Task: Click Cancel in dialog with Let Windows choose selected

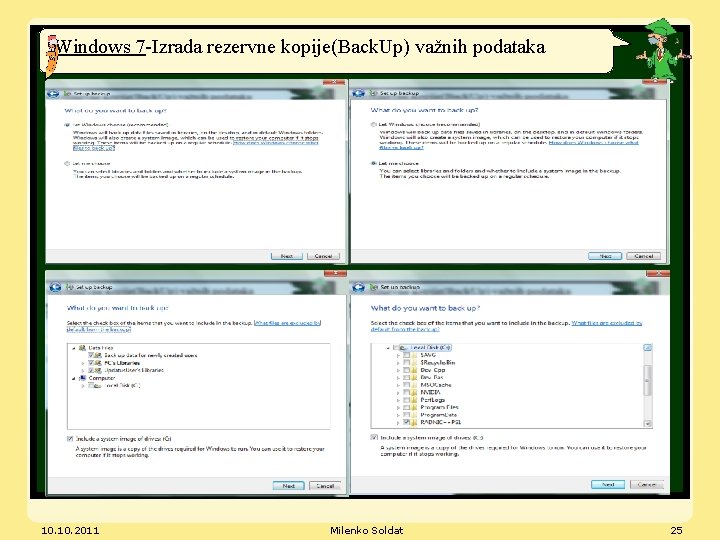Action: click(323, 256)
